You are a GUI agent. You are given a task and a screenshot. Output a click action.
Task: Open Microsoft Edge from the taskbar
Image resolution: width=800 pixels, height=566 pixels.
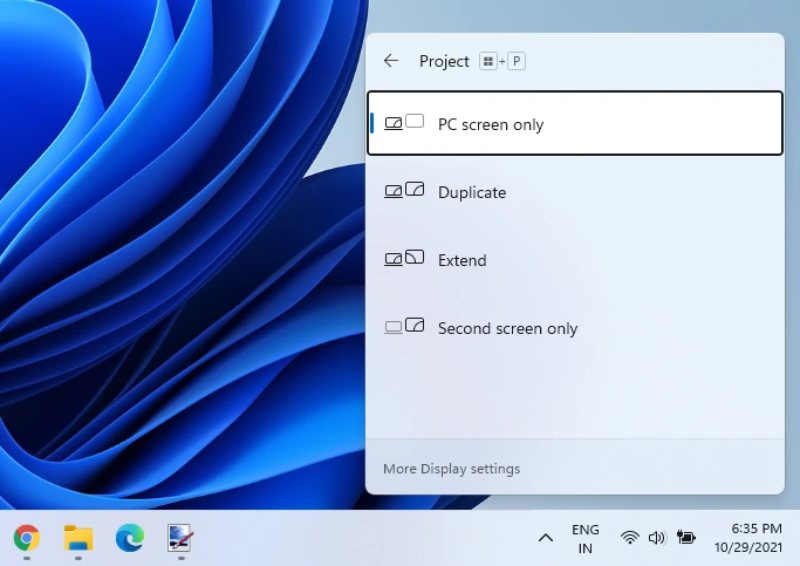(x=129, y=538)
